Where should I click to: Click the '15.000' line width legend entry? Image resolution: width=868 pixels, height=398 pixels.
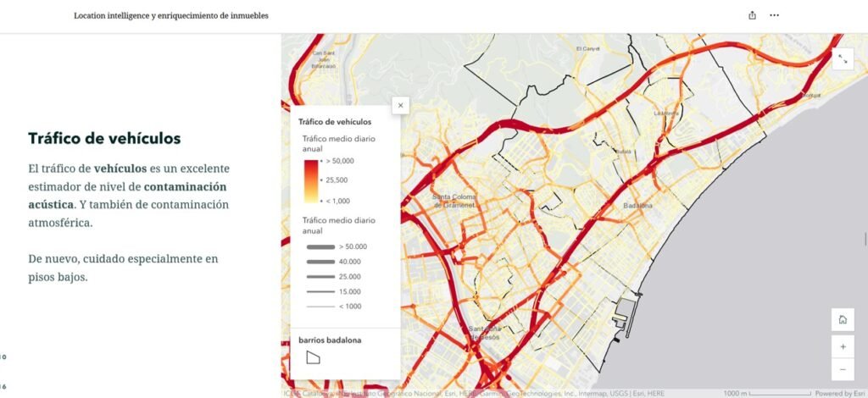[x=333, y=291]
